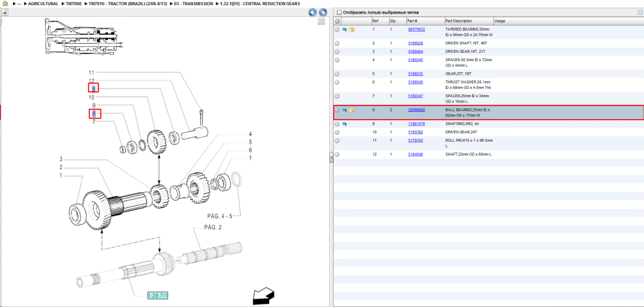Open part number link 5160382

coord(415,132)
